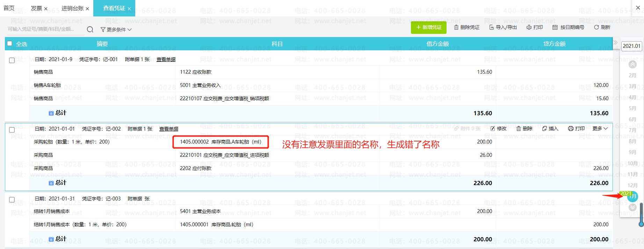Click the top toolbar 打印 button

535,27
